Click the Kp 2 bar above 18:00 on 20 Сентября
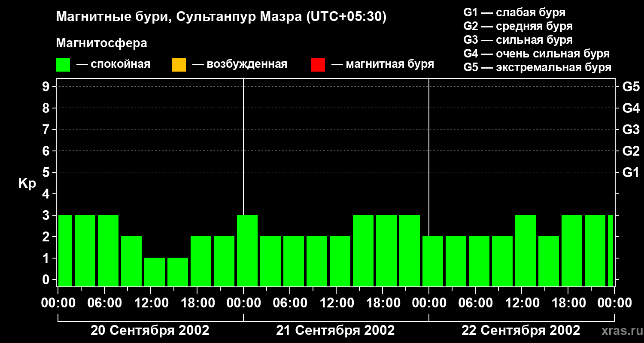Screen dimensions: 644x343 (201, 261)
